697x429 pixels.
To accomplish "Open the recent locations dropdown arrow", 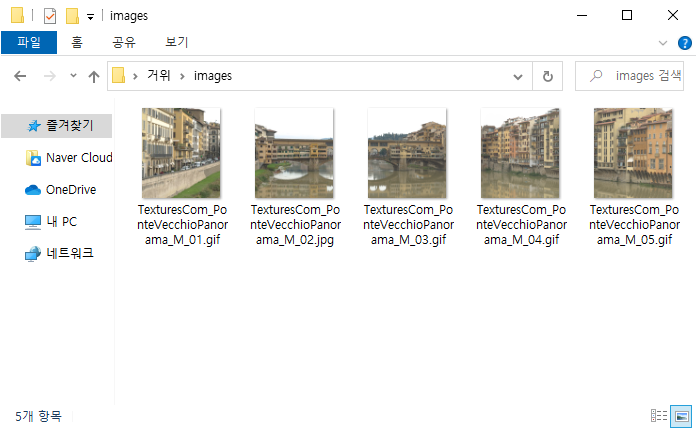I will (73, 76).
